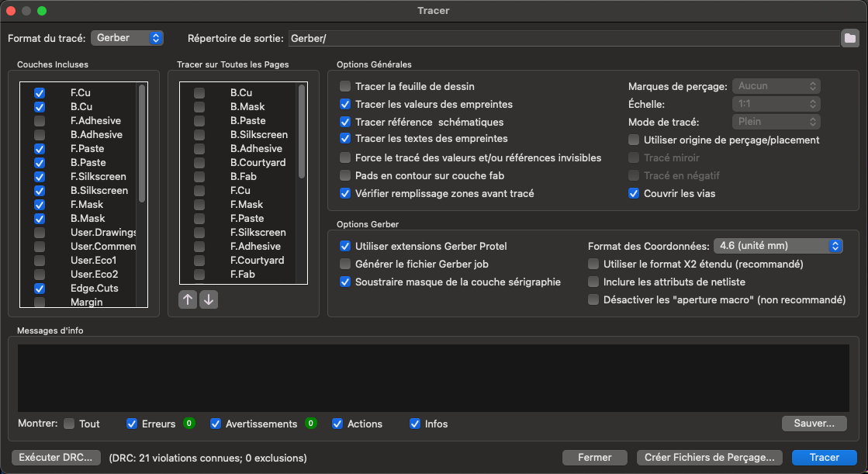Toggle the B.Silkscreen layer in Couches Incluses

click(x=40, y=191)
